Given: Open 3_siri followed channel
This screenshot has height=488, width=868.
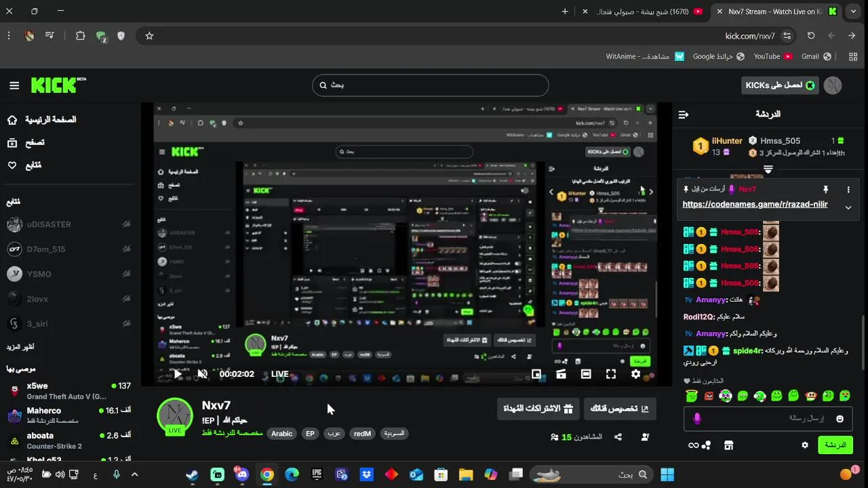Looking at the screenshot, I should [x=68, y=324].
